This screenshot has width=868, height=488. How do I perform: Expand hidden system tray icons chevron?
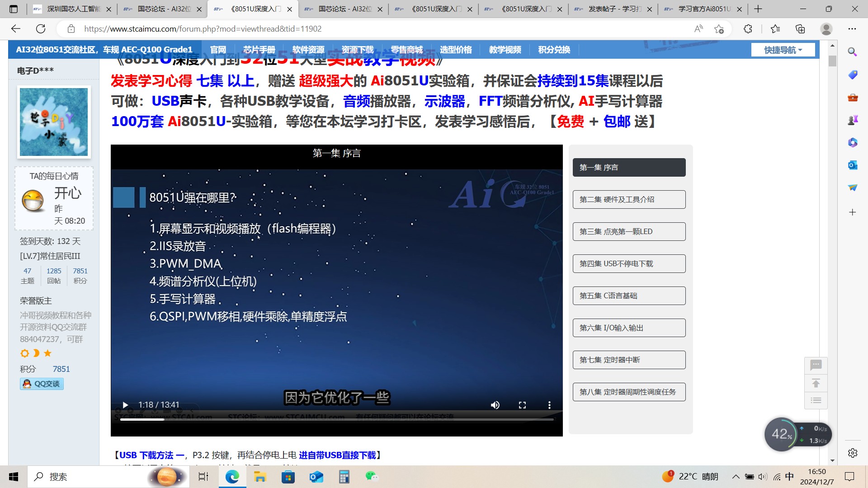coord(736,477)
